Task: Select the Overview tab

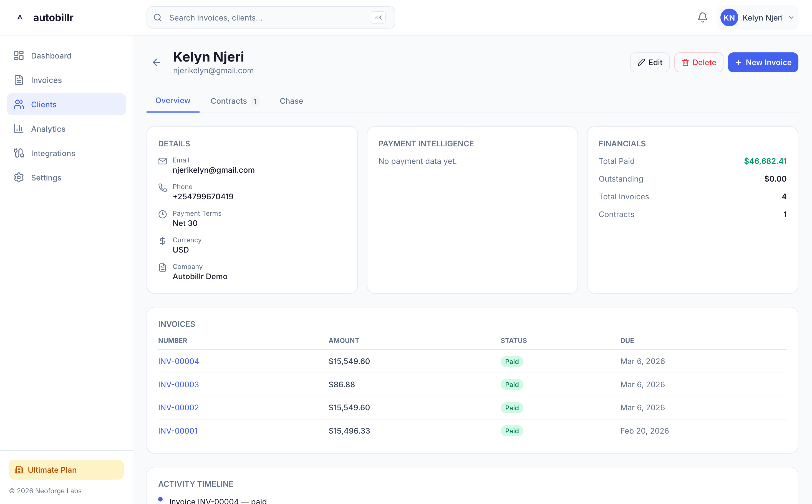Action: (173, 101)
